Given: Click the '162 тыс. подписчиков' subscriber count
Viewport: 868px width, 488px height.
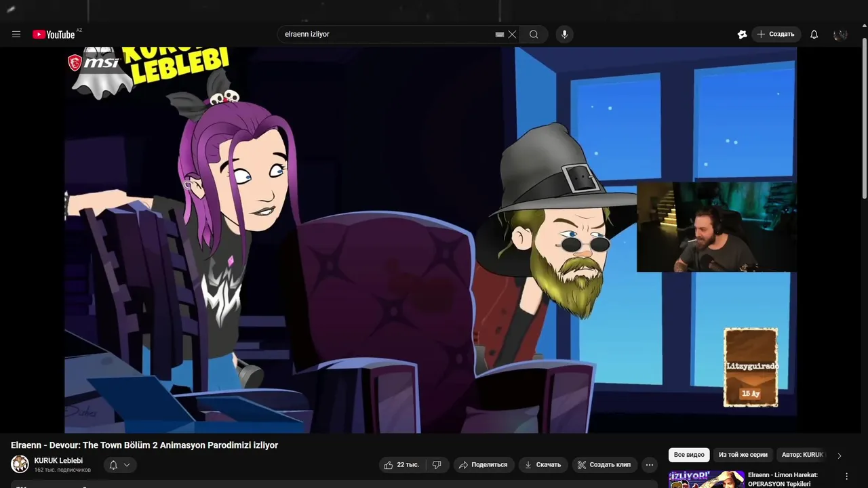Looking at the screenshot, I should click(62, 470).
